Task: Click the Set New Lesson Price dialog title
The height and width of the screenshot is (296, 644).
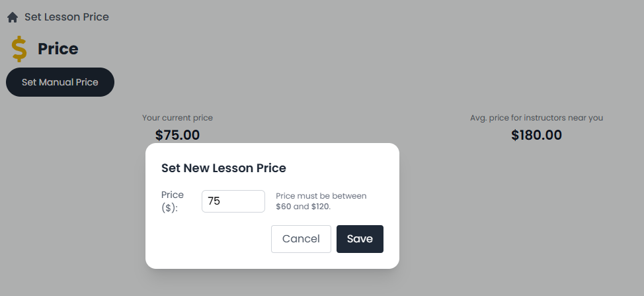Action: coord(223,168)
